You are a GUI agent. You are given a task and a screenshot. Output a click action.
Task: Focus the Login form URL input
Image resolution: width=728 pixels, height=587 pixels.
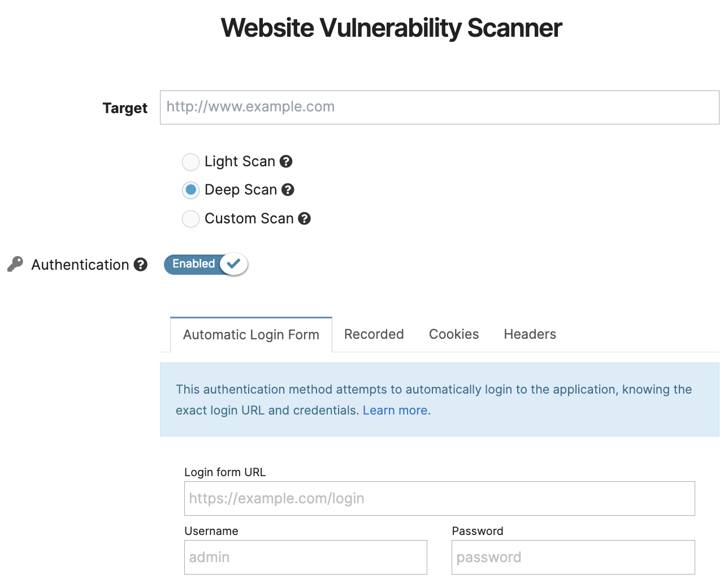point(439,498)
